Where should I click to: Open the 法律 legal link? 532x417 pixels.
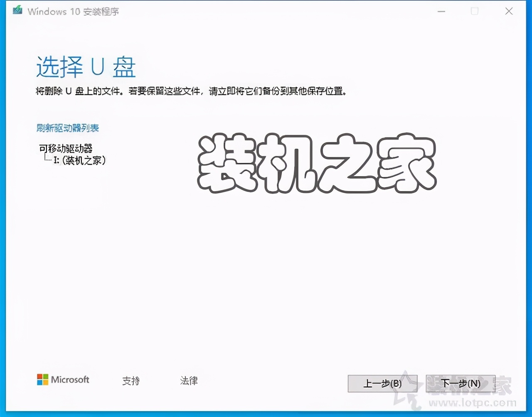189,380
